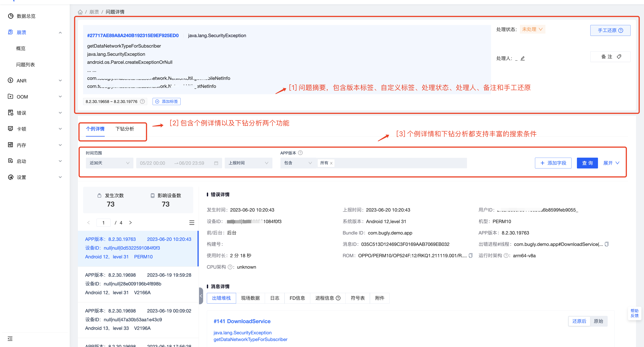This screenshot has height=347, width=644.
Task: Click the OOM sidebar icon
Action: [x=10, y=96]
